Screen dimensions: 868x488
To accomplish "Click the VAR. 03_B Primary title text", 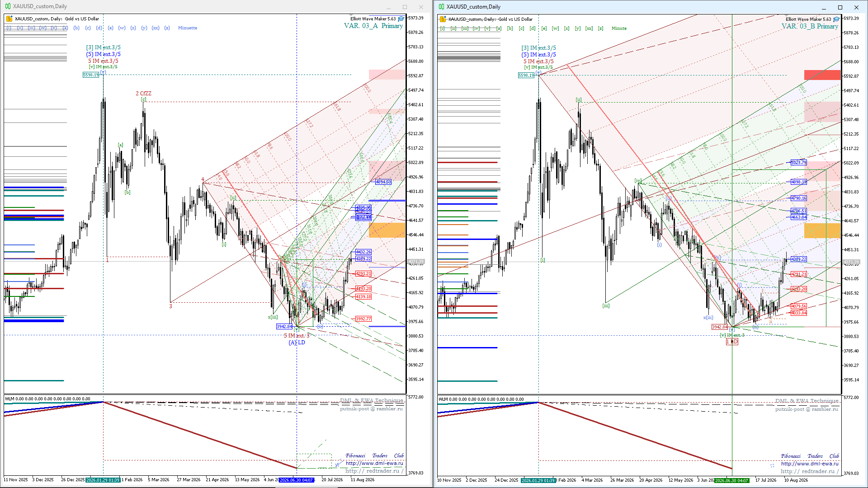I will click(x=810, y=26).
